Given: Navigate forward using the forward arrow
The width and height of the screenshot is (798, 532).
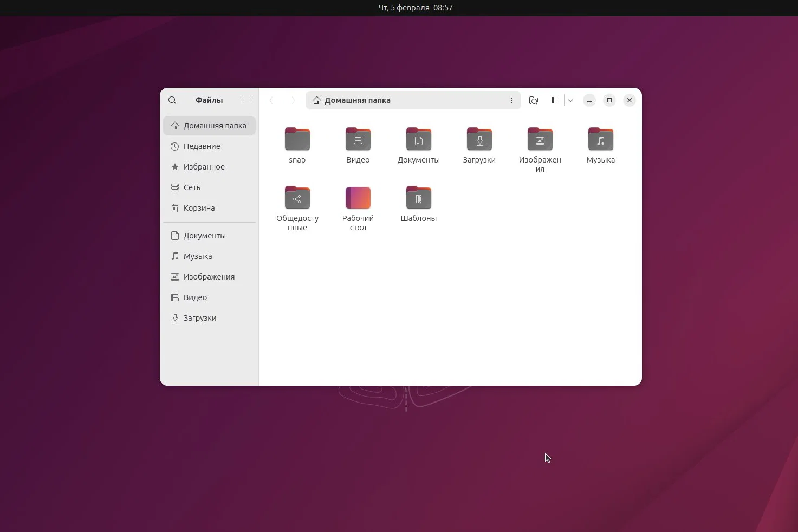Looking at the screenshot, I should (x=293, y=100).
